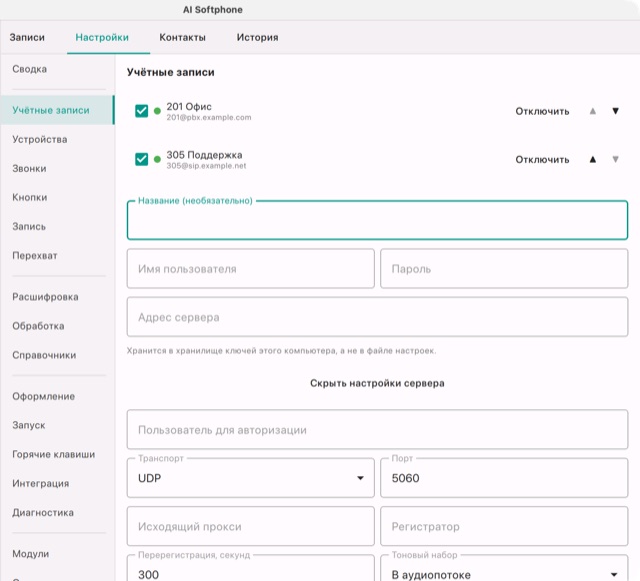Uncheck the 305 Поддержка account checkbox
The width and height of the screenshot is (640, 581).
click(142, 159)
